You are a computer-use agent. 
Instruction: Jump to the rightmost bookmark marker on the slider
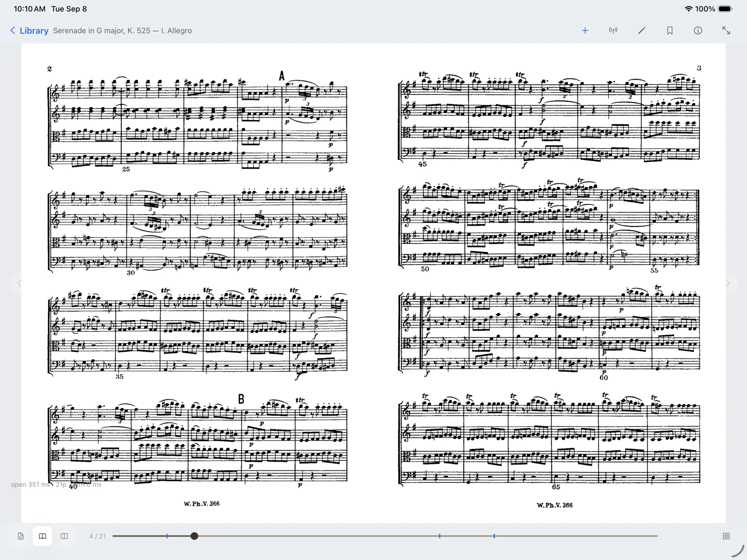click(x=494, y=536)
